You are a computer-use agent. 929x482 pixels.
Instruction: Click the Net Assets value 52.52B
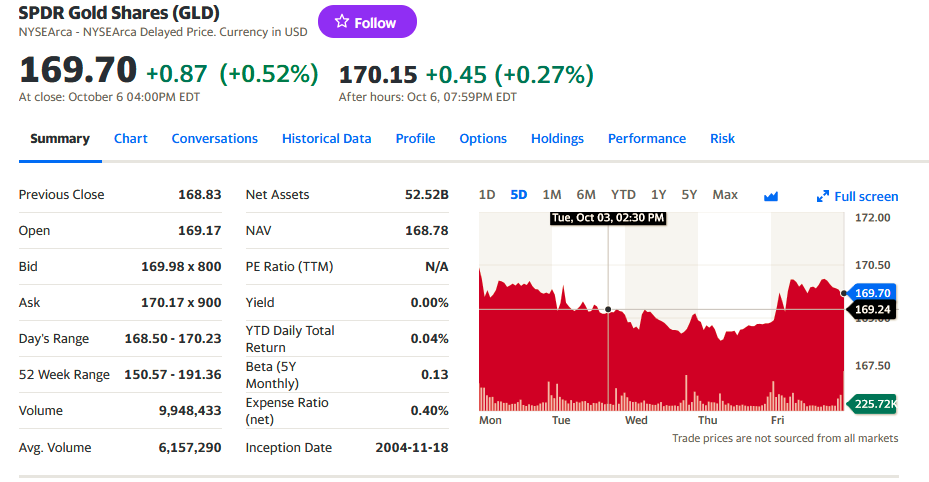pyautogui.click(x=427, y=195)
